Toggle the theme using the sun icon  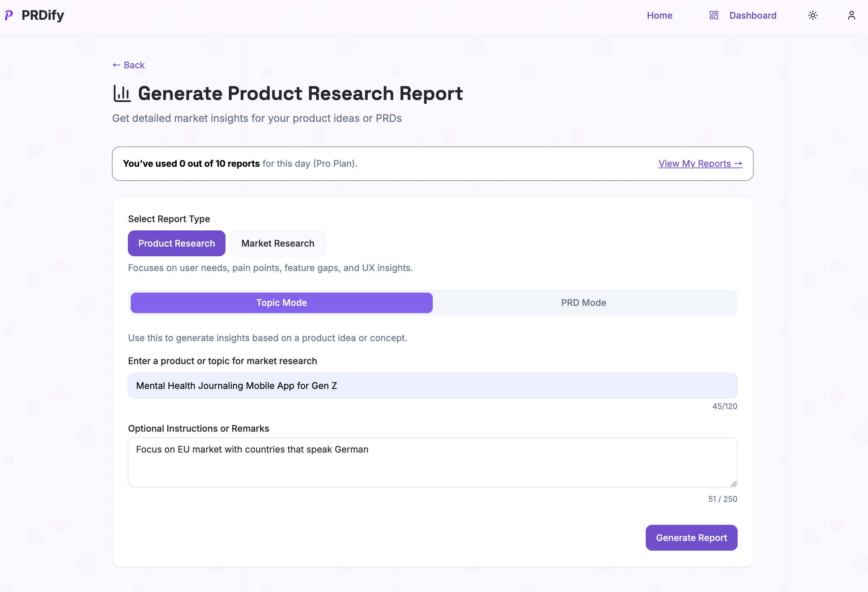[x=813, y=15]
